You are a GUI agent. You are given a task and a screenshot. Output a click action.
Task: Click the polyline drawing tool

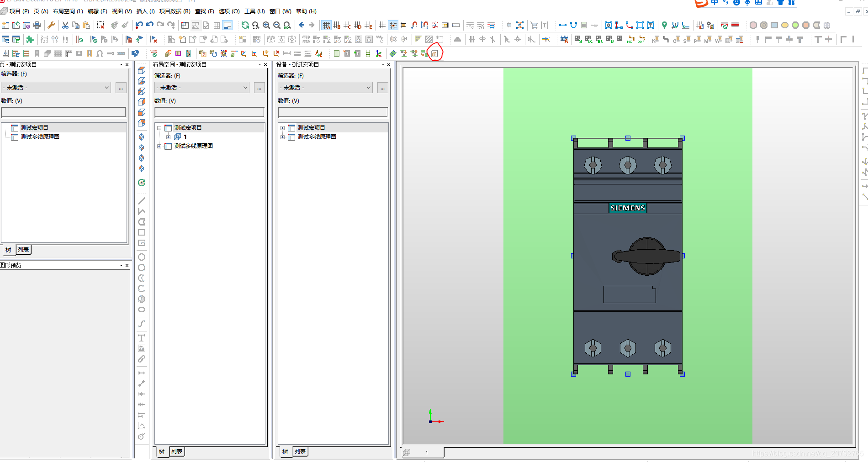[142, 211]
